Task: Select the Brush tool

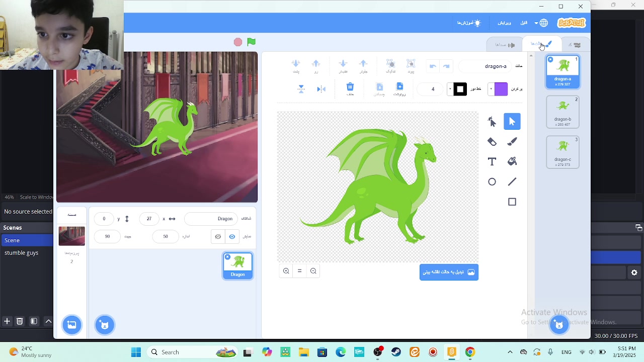Action: 512,141
